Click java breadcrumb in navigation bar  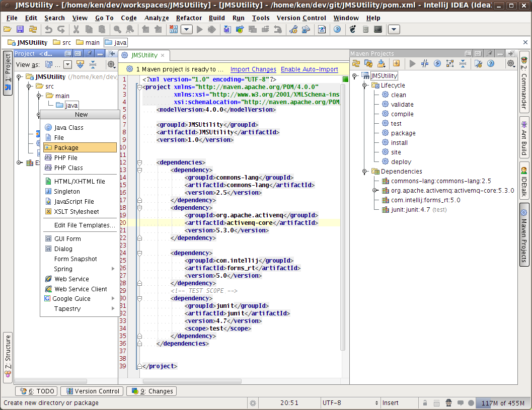click(116, 42)
